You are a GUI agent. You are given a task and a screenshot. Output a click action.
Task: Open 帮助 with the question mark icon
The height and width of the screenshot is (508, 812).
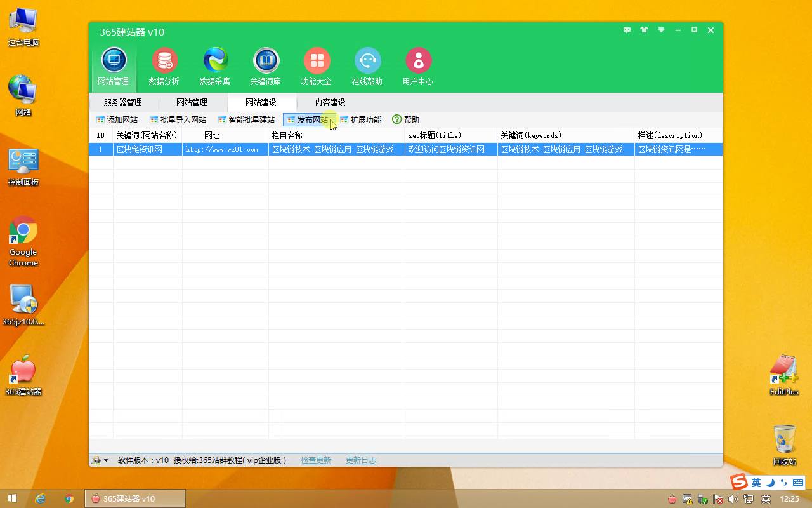[406, 119]
